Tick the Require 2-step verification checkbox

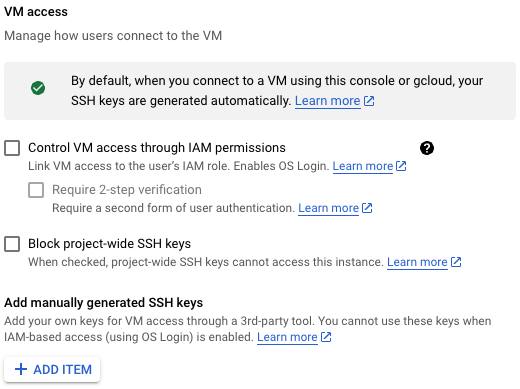(x=36, y=190)
